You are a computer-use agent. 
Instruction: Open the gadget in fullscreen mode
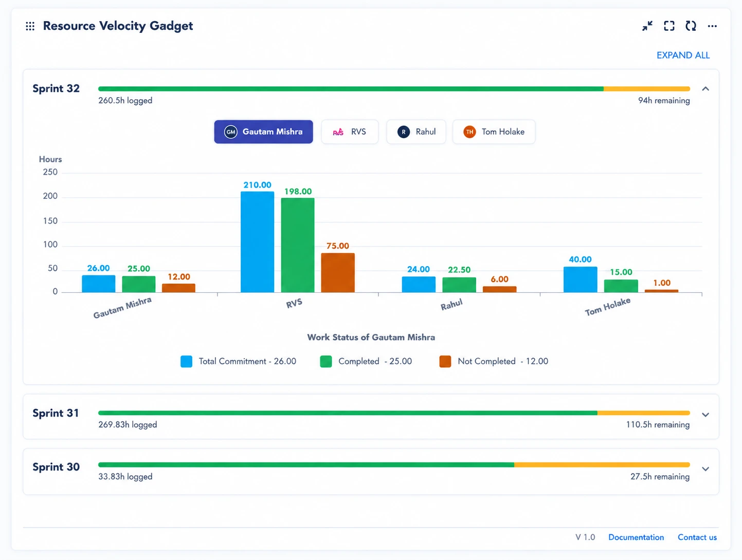tap(669, 26)
